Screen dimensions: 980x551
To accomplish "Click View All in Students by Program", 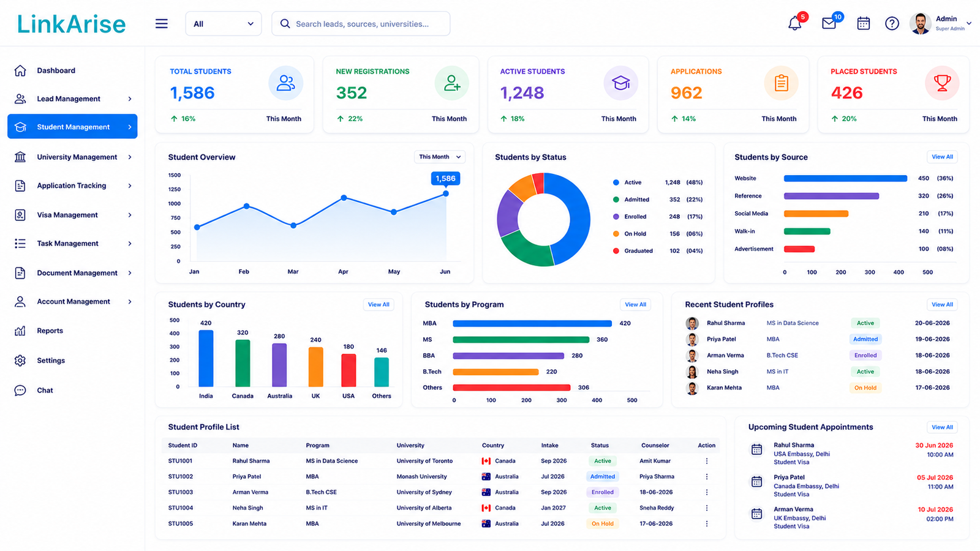I will click(x=635, y=304).
